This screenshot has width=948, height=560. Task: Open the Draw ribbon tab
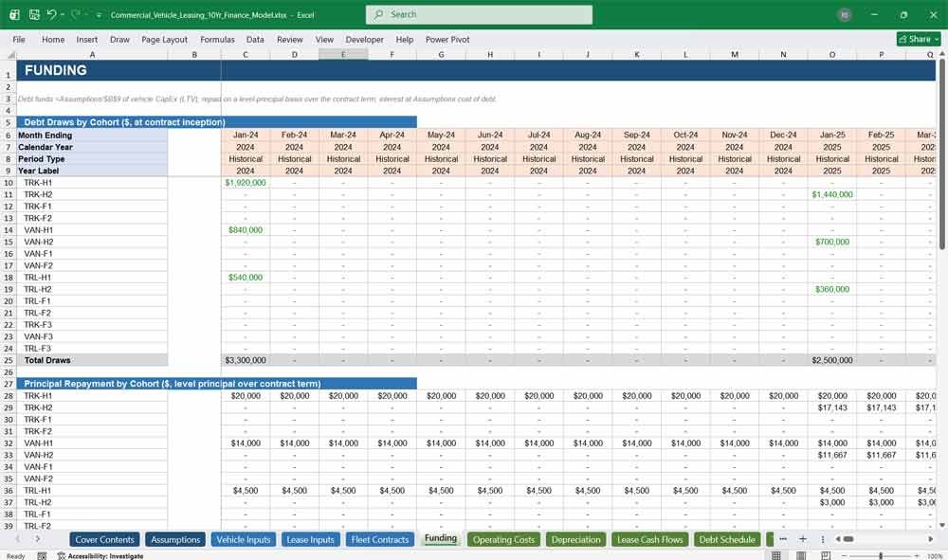(119, 39)
